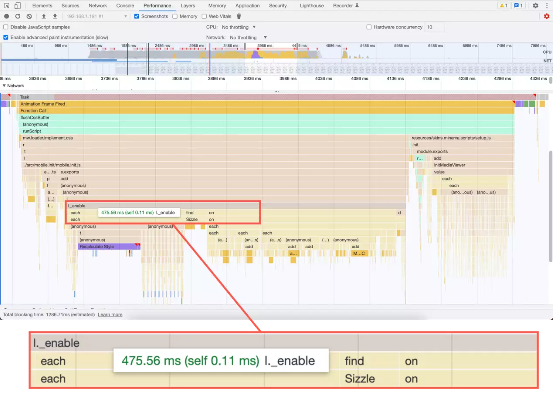The width and height of the screenshot is (554, 398).
Task: Switch to the Network tab
Action: click(98, 5)
